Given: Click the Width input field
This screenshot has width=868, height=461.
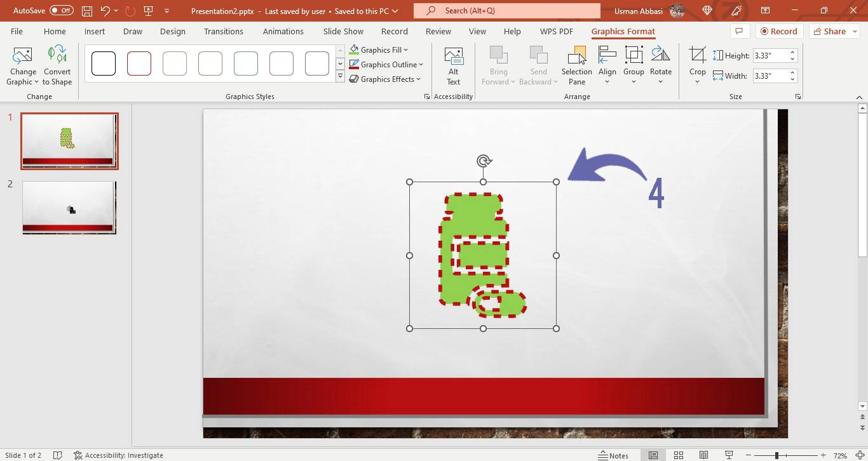Looking at the screenshot, I should (771, 76).
